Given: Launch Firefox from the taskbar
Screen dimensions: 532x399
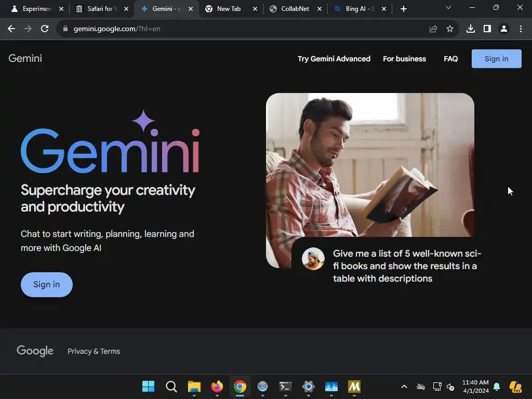Looking at the screenshot, I should coord(217,387).
